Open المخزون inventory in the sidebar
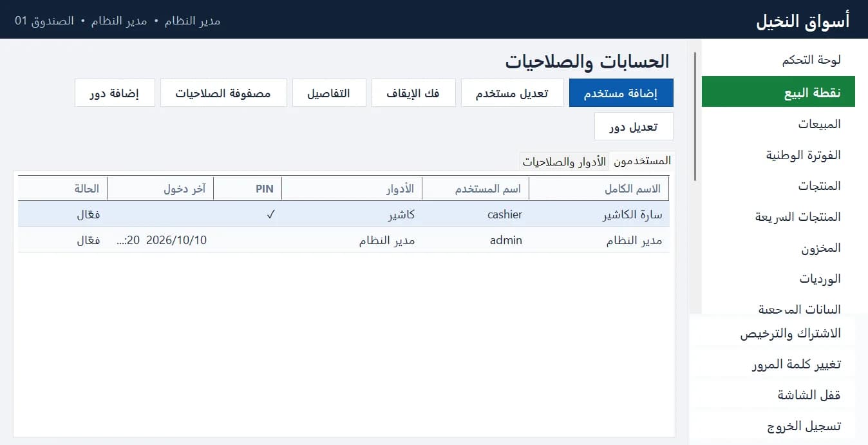Image resolution: width=868 pixels, height=445 pixels. (x=778, y=247)
